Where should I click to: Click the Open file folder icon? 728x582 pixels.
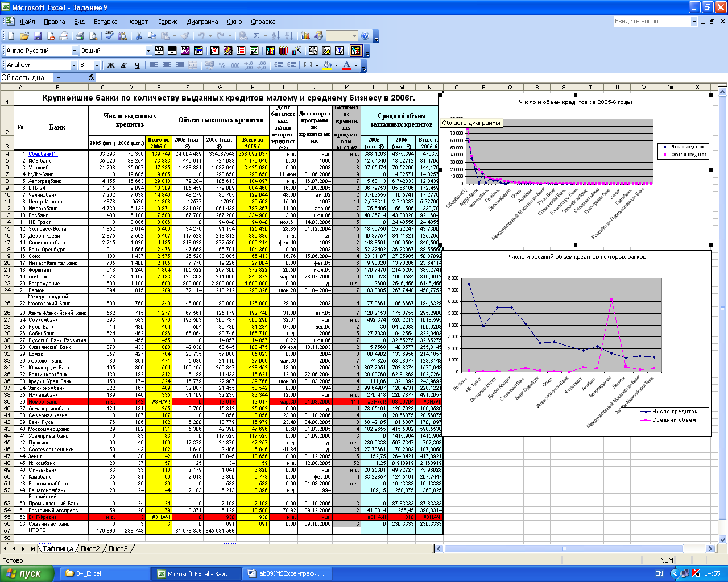(24, 36)
